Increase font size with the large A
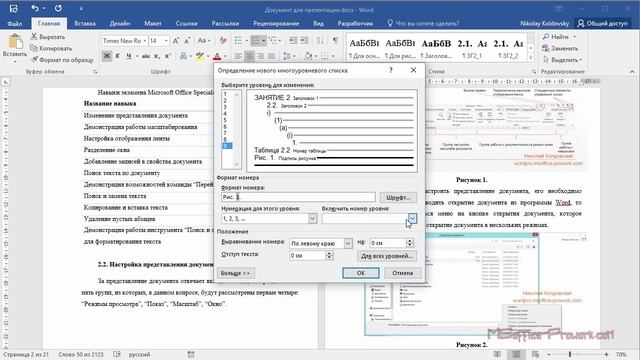This screenshot has width=640, height=360. coord(176,41)
